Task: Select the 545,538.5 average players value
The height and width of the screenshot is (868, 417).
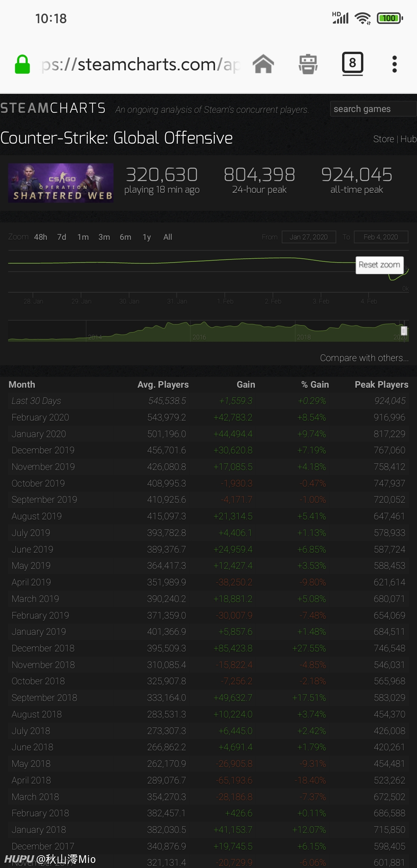Action: (167, 401)
